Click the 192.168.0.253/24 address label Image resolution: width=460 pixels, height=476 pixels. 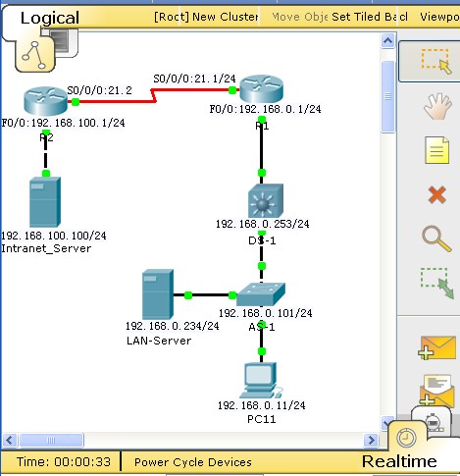pyautogui.click(x=263, y=224)
